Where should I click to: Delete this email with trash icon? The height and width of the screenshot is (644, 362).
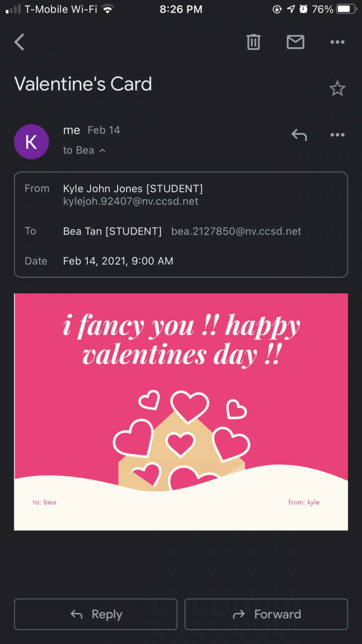[253, 42]
